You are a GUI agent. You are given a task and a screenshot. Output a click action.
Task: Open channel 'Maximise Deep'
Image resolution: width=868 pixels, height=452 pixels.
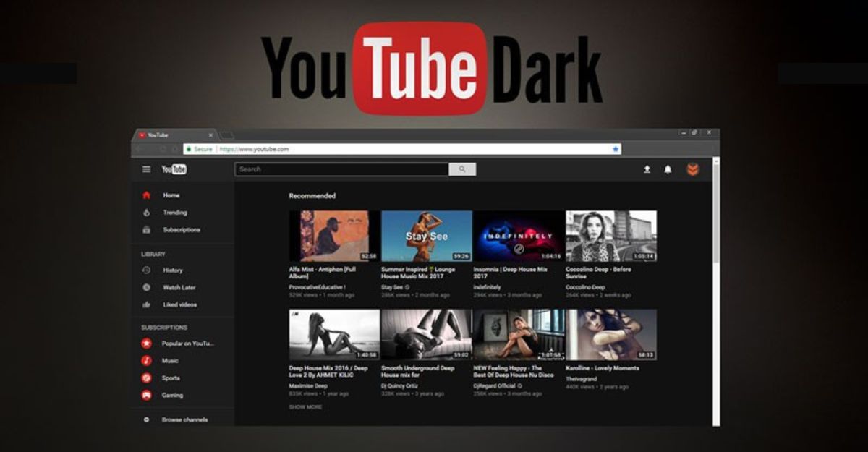(x=308, y=385)
